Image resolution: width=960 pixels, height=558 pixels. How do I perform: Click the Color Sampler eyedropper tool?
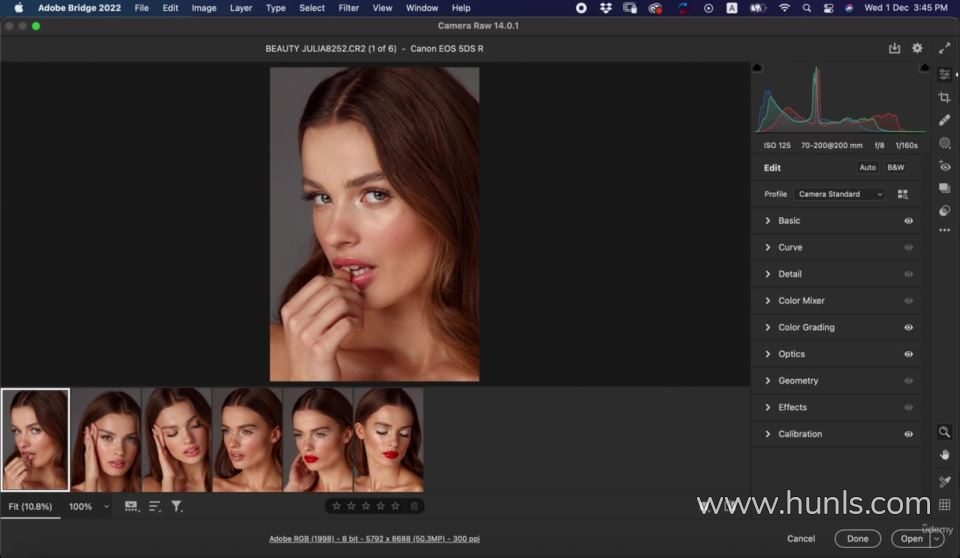tap(944, 481)
